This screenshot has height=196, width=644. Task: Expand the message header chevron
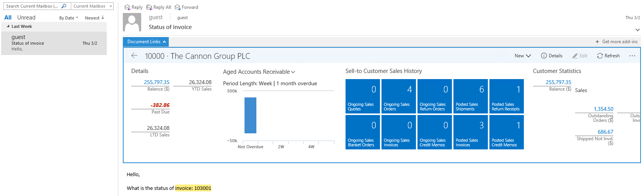click(x=637, y=30)
